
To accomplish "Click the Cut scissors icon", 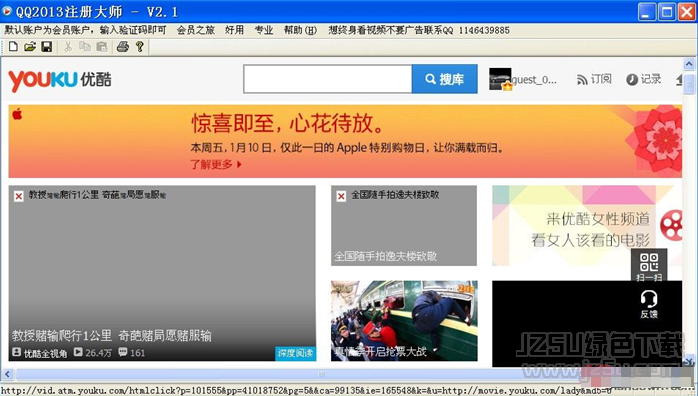I will [x=68, y=46].
